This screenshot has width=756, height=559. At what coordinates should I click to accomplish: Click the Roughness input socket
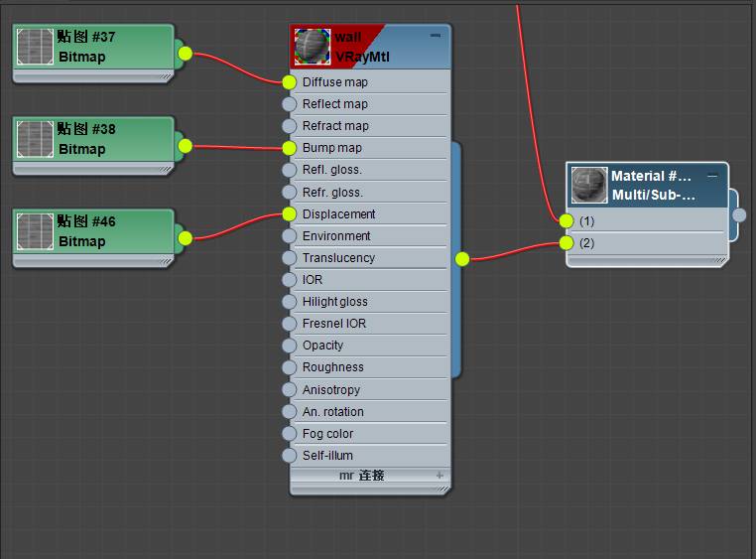[289, 367]
